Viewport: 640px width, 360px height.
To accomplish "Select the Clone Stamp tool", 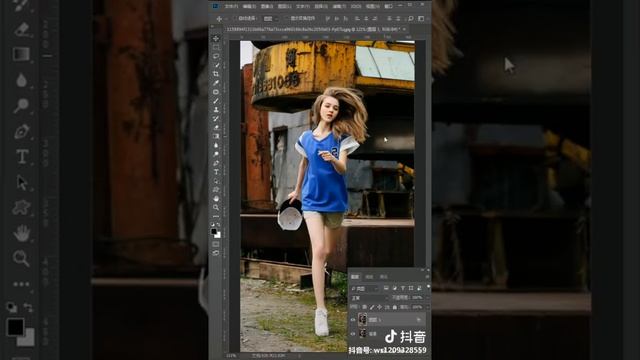I will tap(216, 109).
